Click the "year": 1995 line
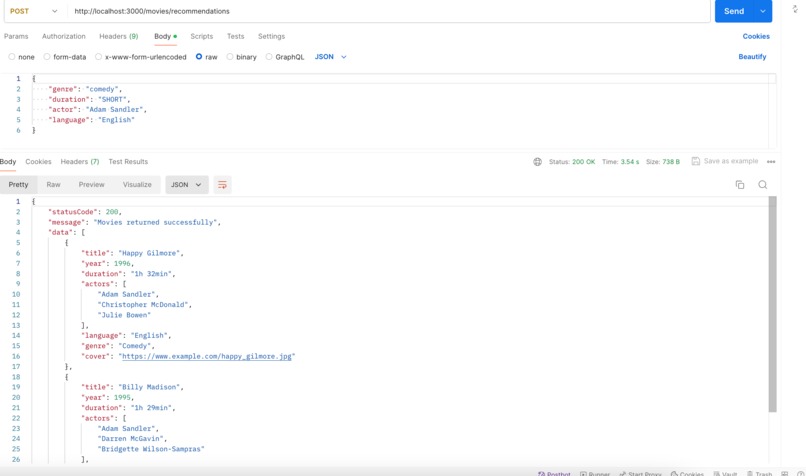806x476 pixels. click(x=107, y=397)
